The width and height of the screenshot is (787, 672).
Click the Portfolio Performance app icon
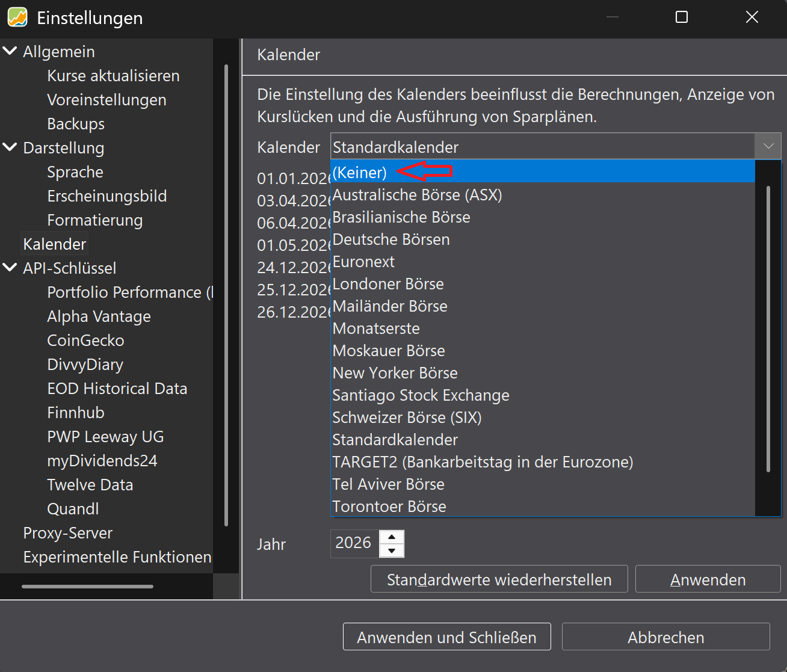pyautogui.click(x=17, y=17)
